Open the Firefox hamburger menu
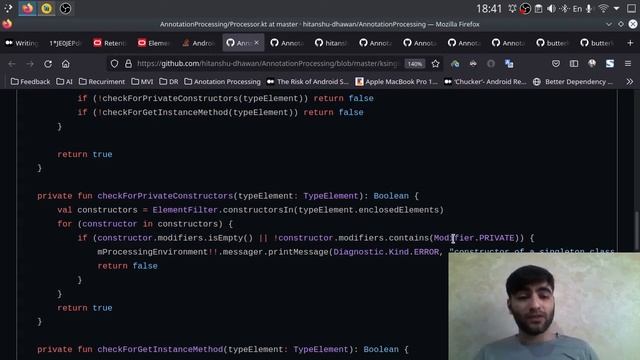 point(628,64)
